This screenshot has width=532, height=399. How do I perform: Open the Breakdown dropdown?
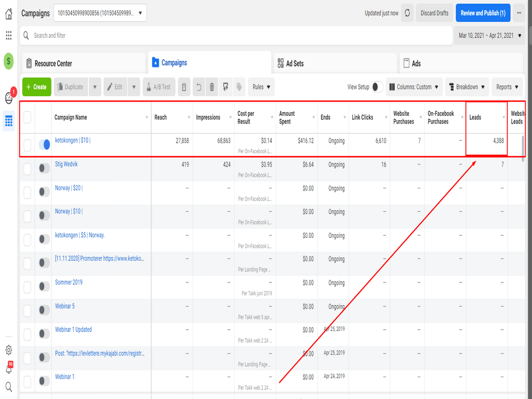click(x=467, y=87)
